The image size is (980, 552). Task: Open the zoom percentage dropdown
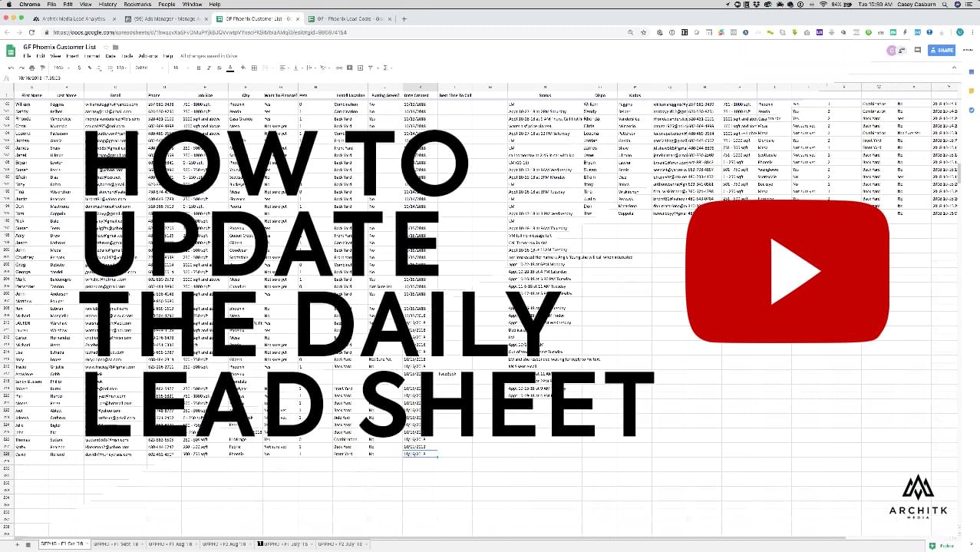pos(61,68)
